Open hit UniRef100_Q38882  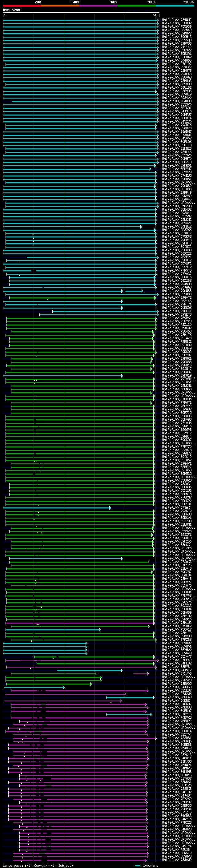pyautogui.click(x=177, y=23)
